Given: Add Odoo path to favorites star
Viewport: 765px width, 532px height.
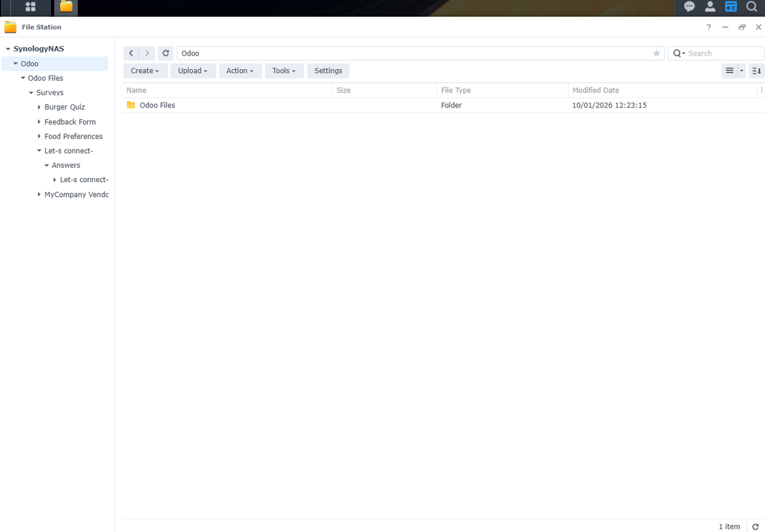Looking at the screenshot, I should (657, 53).
